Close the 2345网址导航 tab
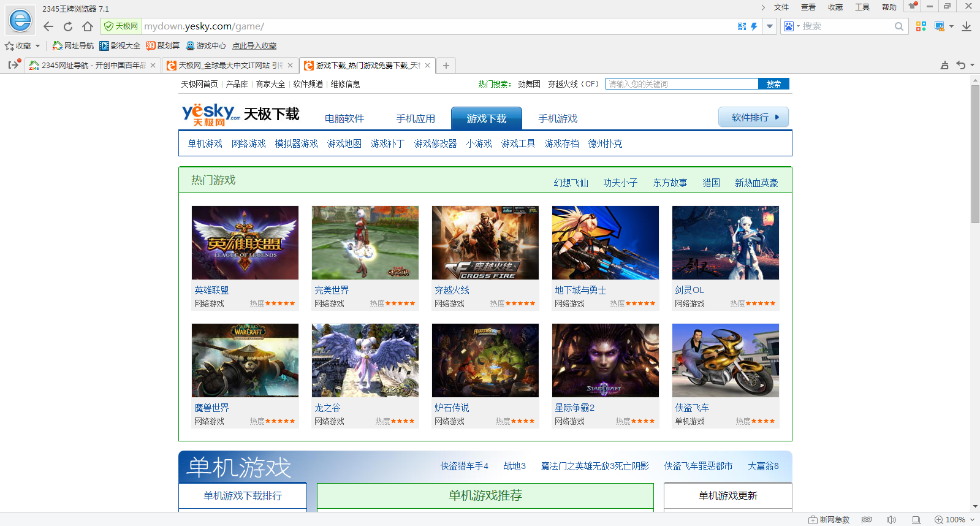Viewport: 980px width, 526px height. 153,66
